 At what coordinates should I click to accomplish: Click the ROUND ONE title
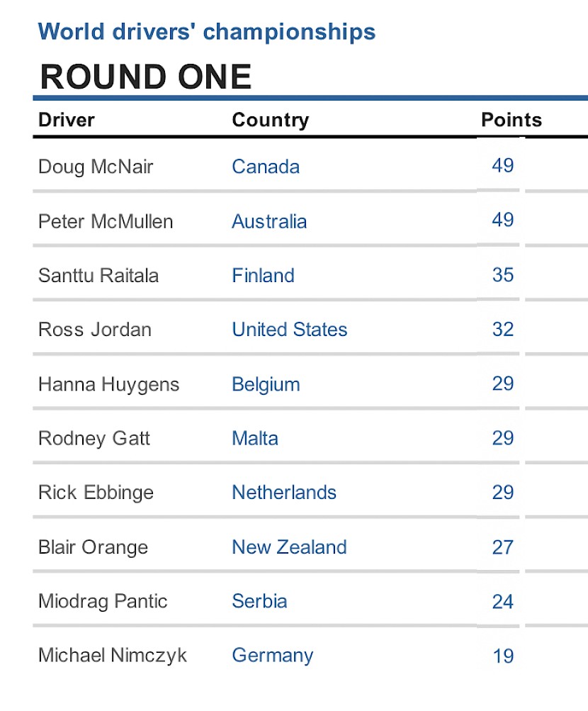click(145, 77)
